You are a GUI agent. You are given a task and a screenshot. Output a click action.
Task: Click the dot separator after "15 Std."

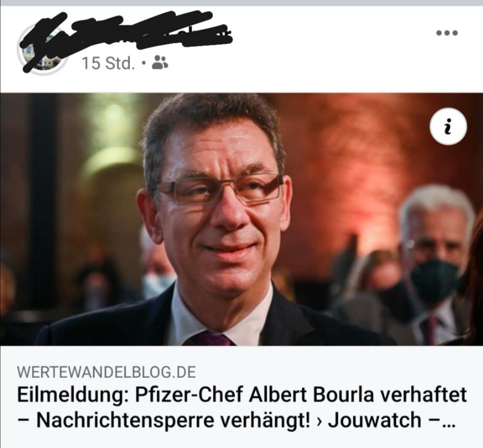tap(144, 63)
